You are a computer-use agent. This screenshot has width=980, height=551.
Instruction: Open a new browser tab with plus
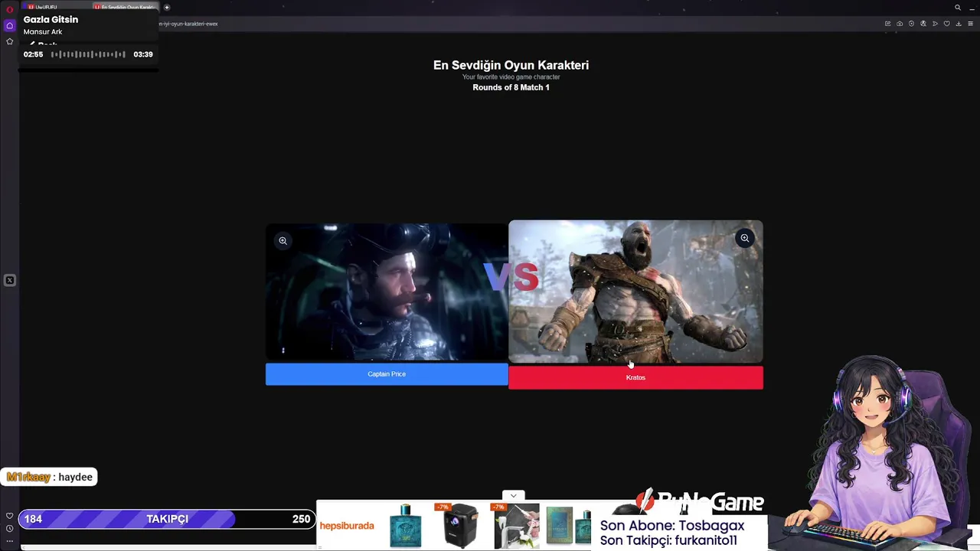click(167, 7)
